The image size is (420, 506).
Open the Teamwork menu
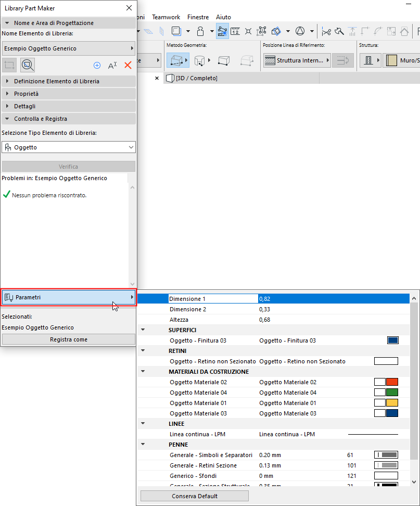(166, 17)
